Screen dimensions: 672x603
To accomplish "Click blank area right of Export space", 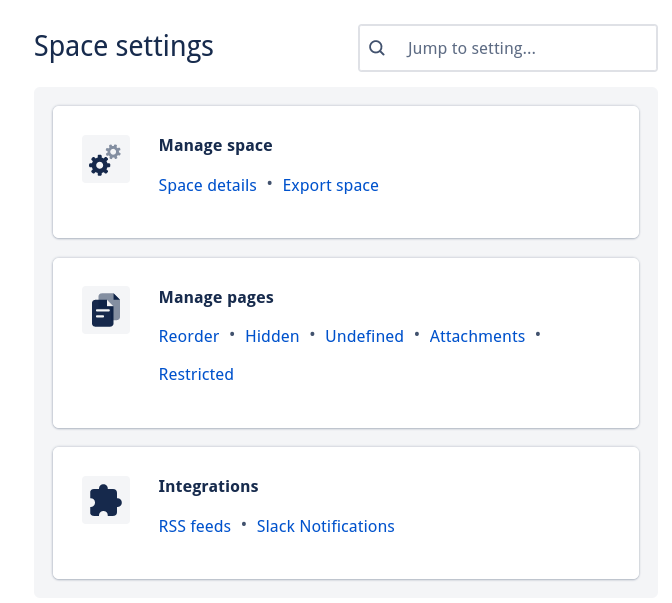I will click(510, 185).
